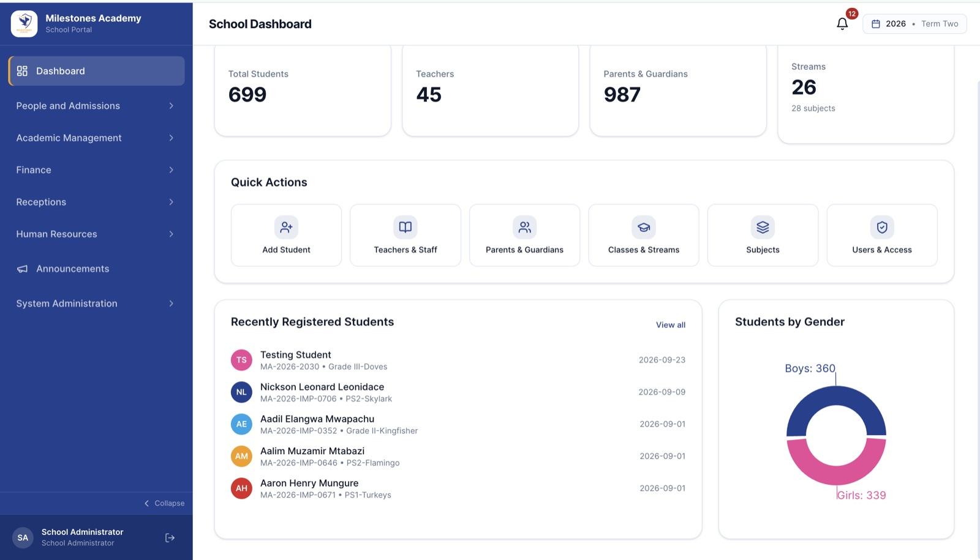Click the blue Boys donut segment
Viewport: 980px width, 560px height.
(836, 397)
